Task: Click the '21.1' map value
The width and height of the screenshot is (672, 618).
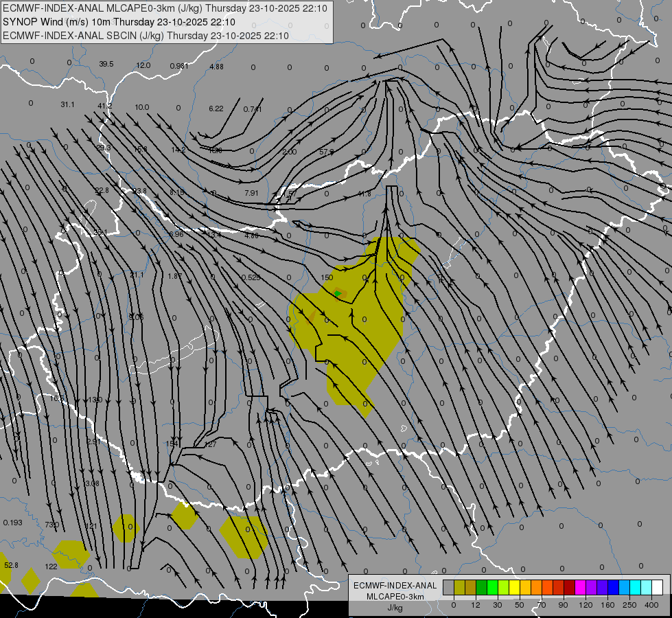Action: pyautogui.click(x=137, y=275)
